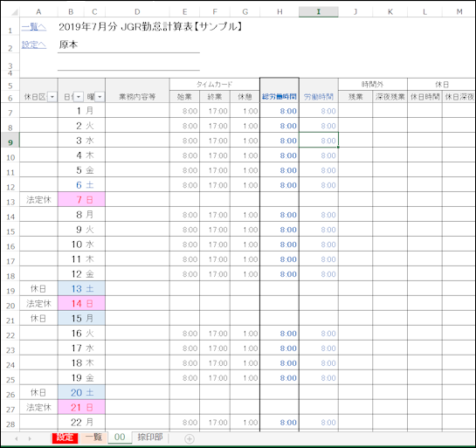Select column I header

click(319, 12)
